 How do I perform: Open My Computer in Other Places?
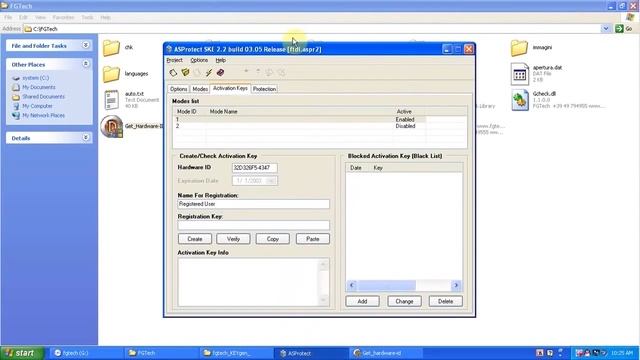point(37,106)
